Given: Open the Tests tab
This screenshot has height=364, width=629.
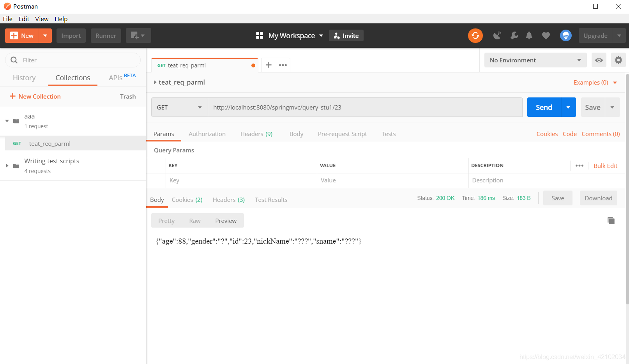Looking at the screenshot, I should click(x=389, y=134).
